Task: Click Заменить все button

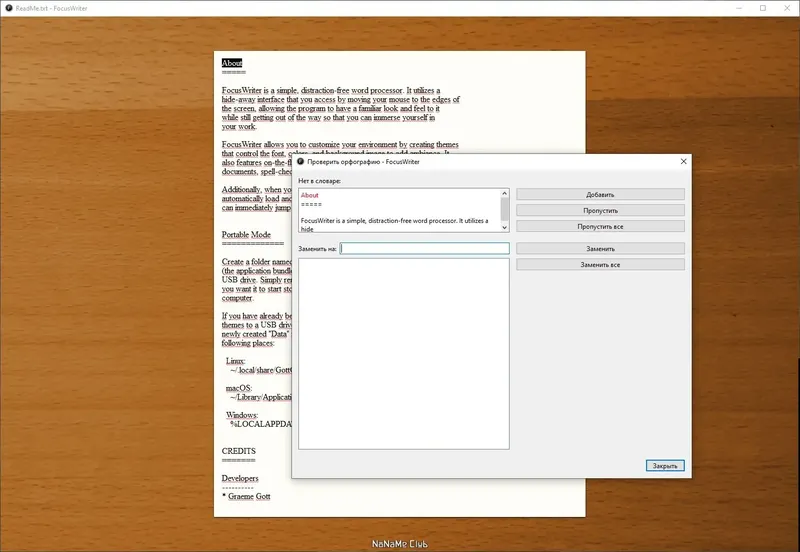Action: [x=600, y=264]
